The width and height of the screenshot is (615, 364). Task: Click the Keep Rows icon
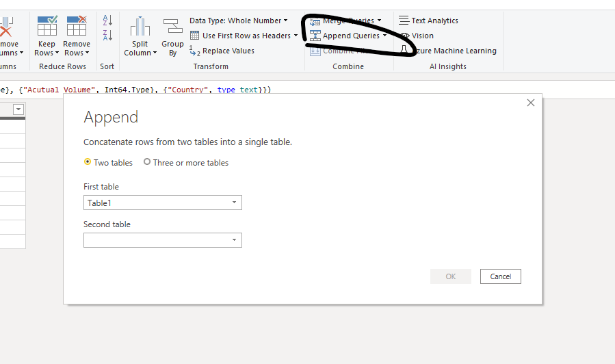47,26
